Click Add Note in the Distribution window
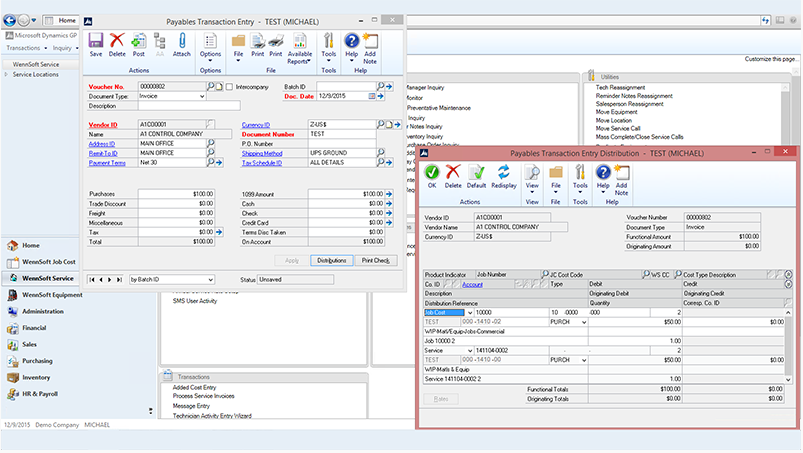 pyautogui.click(x=621, y=180)
